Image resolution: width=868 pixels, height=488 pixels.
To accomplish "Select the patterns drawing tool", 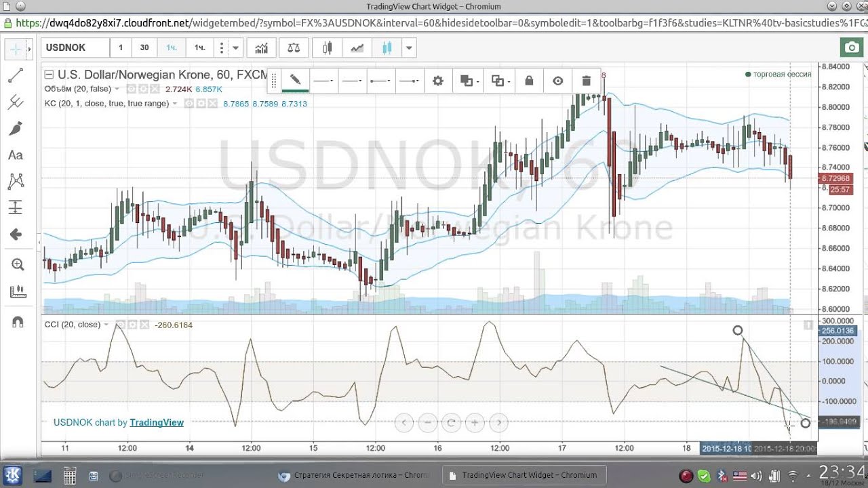I will tap(15, 181).
